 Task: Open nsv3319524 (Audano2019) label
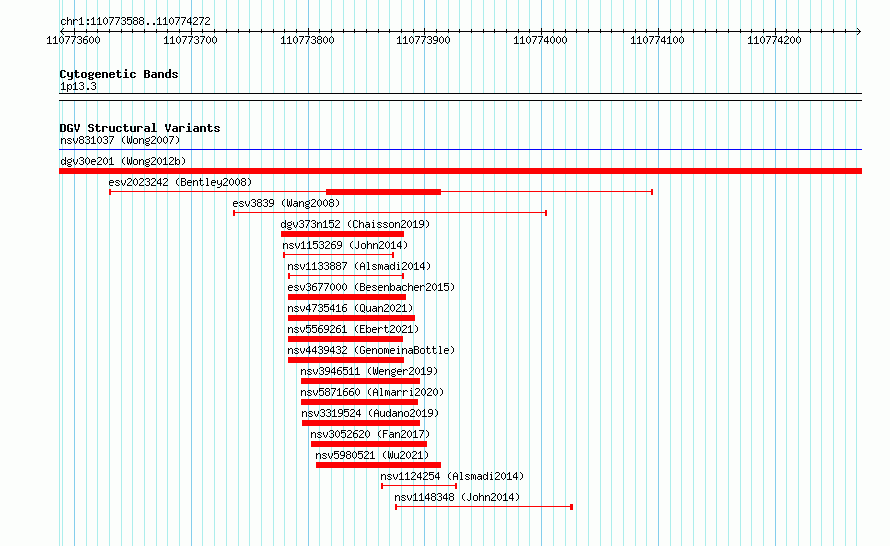pos(370,413)
